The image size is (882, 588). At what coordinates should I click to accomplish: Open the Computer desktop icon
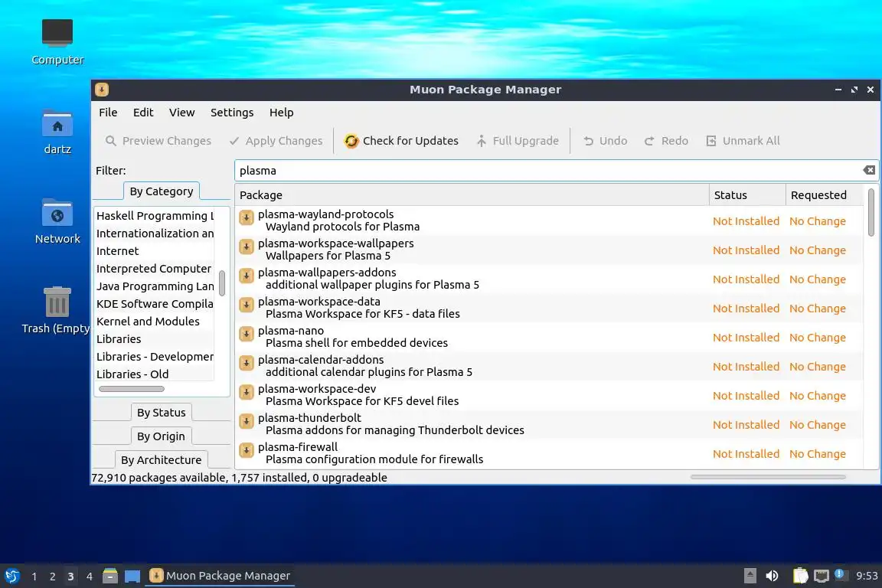(57, 42)
